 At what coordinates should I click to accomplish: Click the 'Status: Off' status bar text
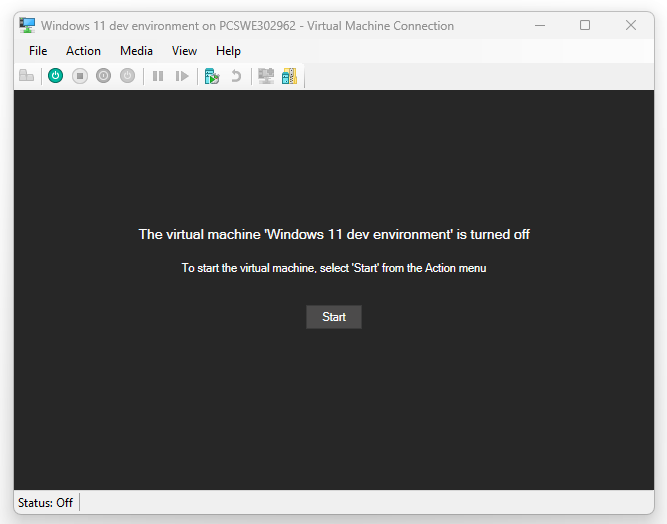point(46,503)
